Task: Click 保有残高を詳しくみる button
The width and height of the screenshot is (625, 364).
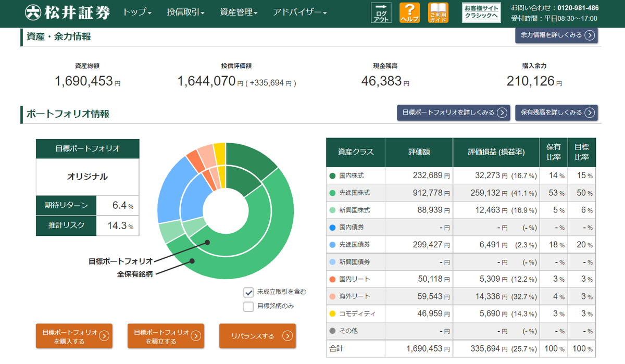Action: click(x=556, y=112)
